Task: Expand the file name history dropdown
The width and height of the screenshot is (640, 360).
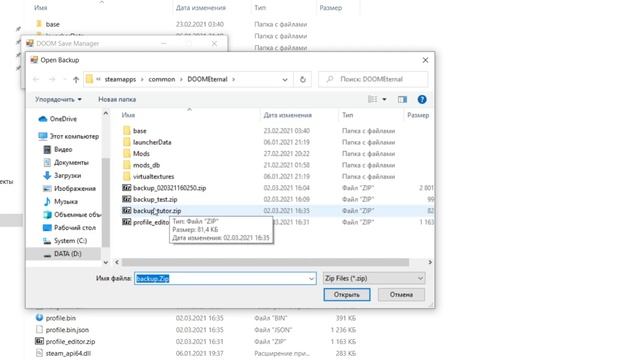Action: tap(311, 278)
